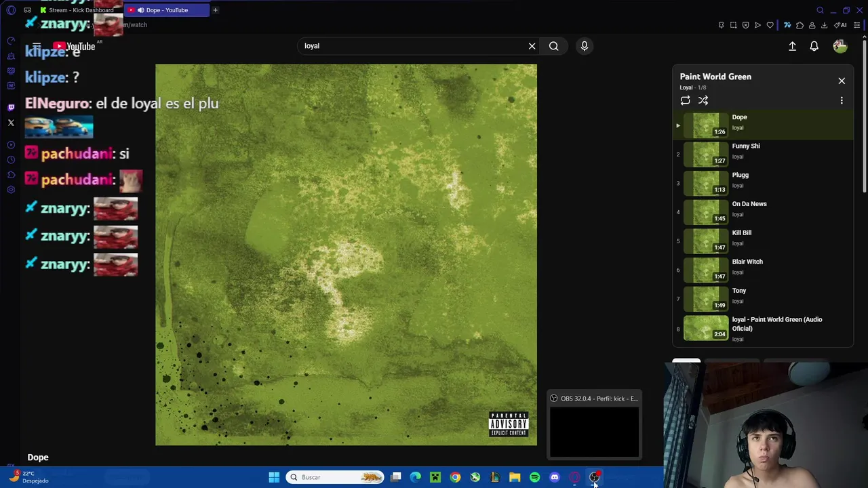Start YouTube voice search microphone
The height and width of the screenshot is (488, 868).
[x=585, y=46]
